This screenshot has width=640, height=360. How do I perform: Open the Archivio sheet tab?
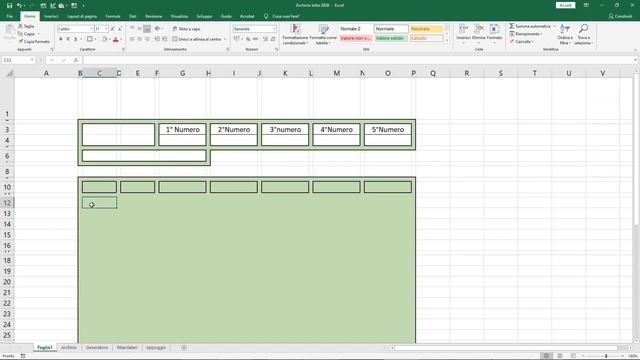pos(69,347)
